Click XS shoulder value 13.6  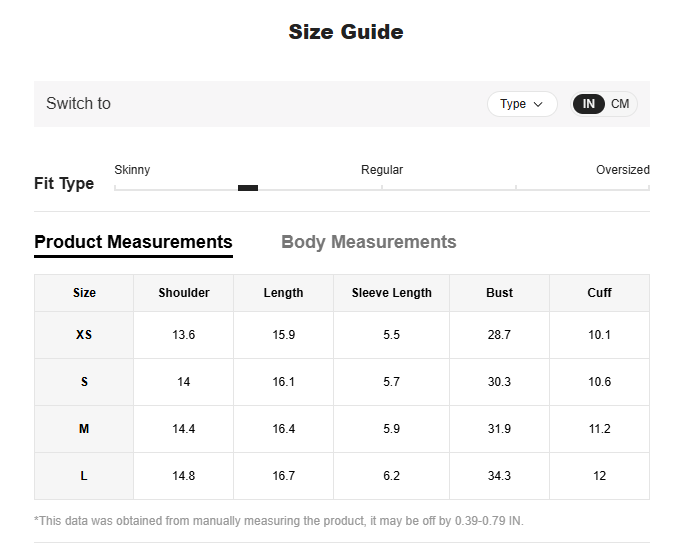point(184,335)
